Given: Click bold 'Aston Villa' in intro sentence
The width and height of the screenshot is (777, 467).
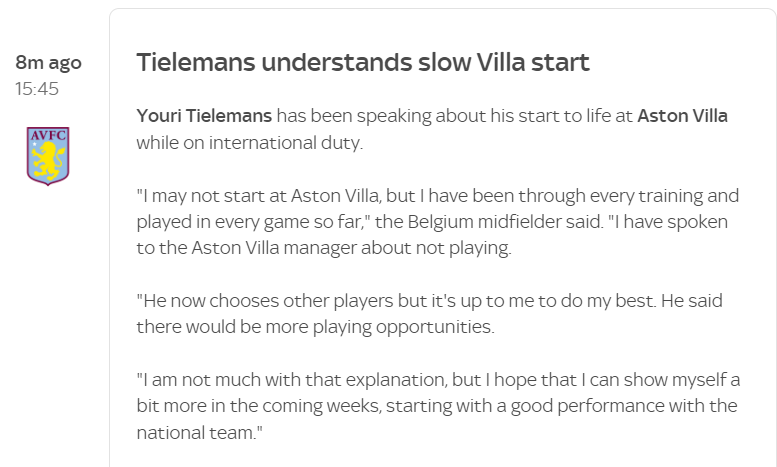Looking at the screenshot, I should (x=682, y=116).
